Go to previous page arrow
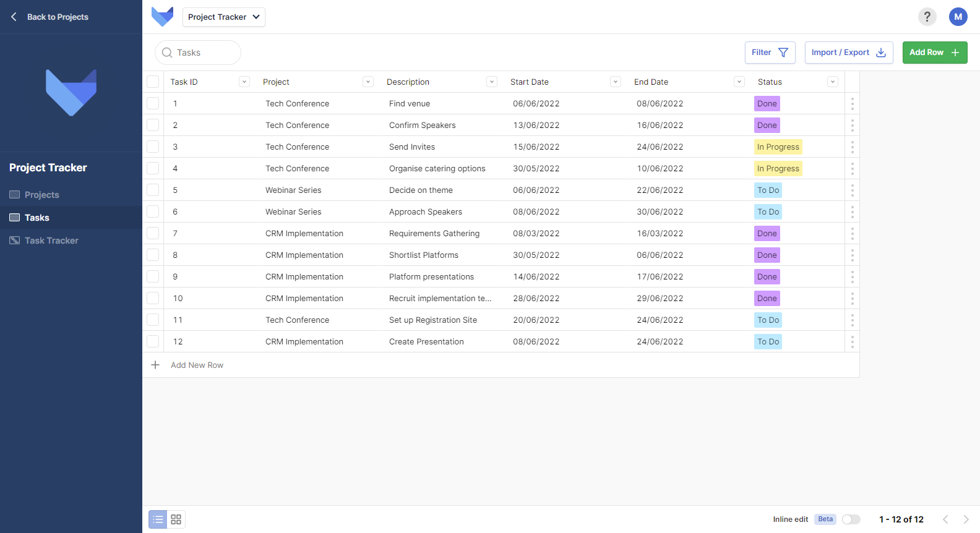The image size is (980, 533). (x=945, y=519)
